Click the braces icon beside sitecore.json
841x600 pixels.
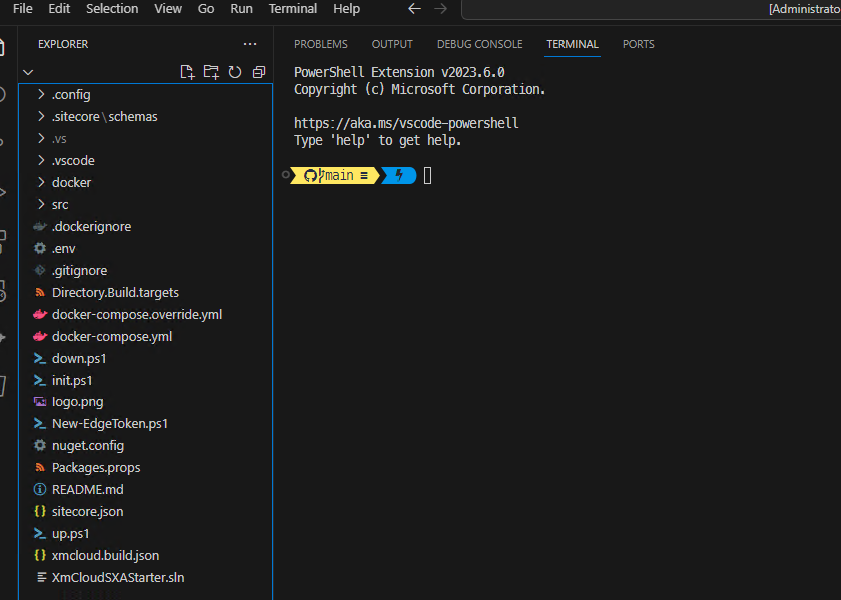[40, 512]
